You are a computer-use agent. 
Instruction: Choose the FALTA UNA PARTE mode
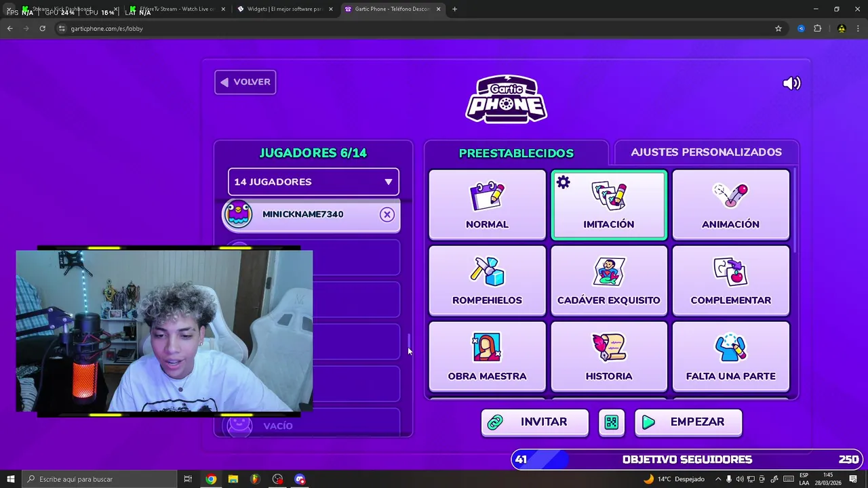tap(730, 357)
